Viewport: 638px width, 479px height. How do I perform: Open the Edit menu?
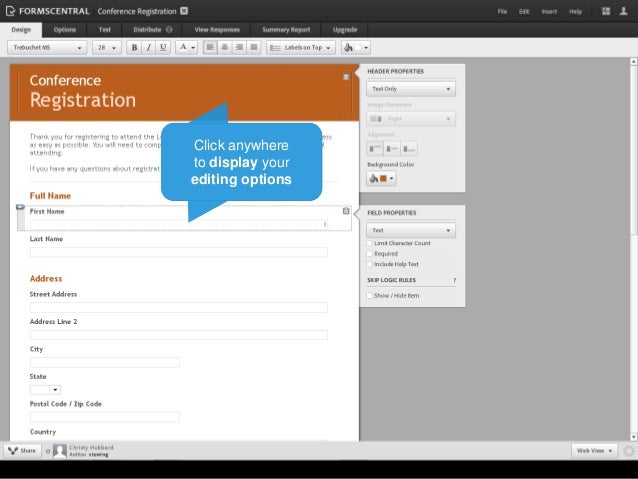524,11
